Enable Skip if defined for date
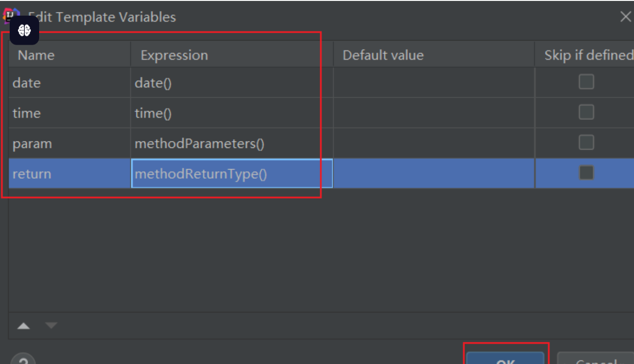The image size is (634, 364). (x=586, y=82)
